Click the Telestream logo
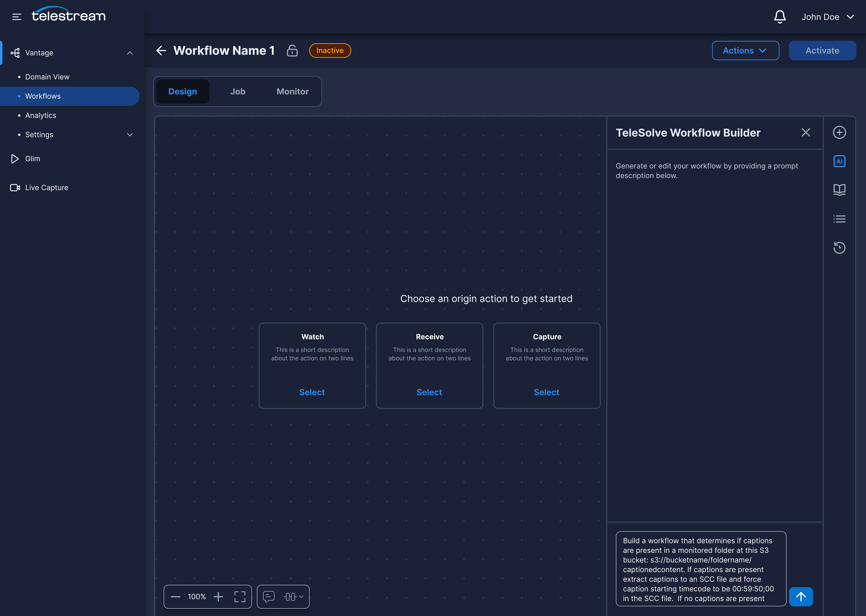Viewport: 866px width, 616px height. click(x=69, y=14)
